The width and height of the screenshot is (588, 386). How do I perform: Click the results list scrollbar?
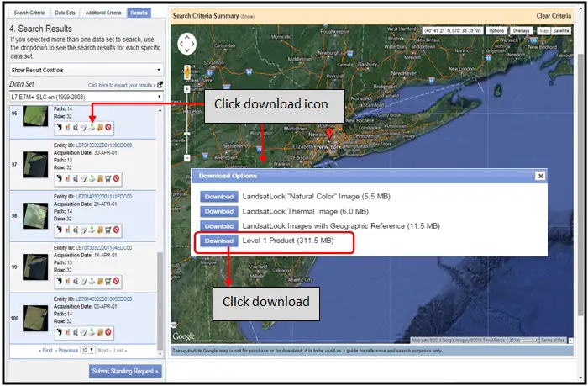point(160,300)
